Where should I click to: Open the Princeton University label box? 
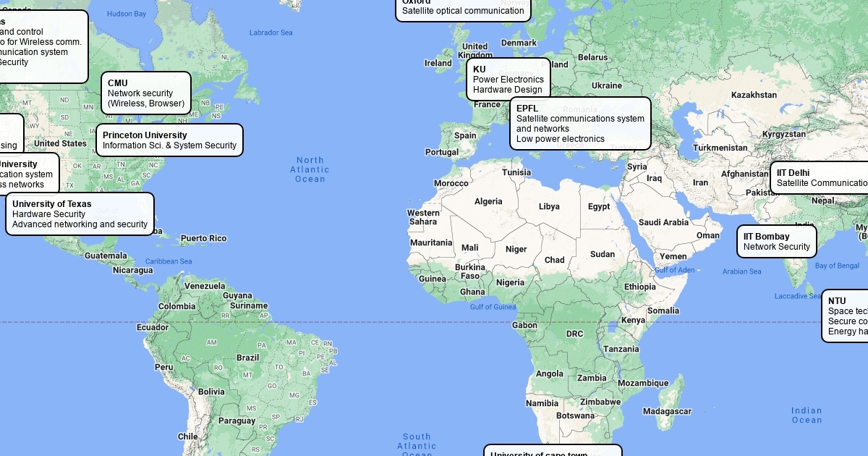(x=170, y=140)
